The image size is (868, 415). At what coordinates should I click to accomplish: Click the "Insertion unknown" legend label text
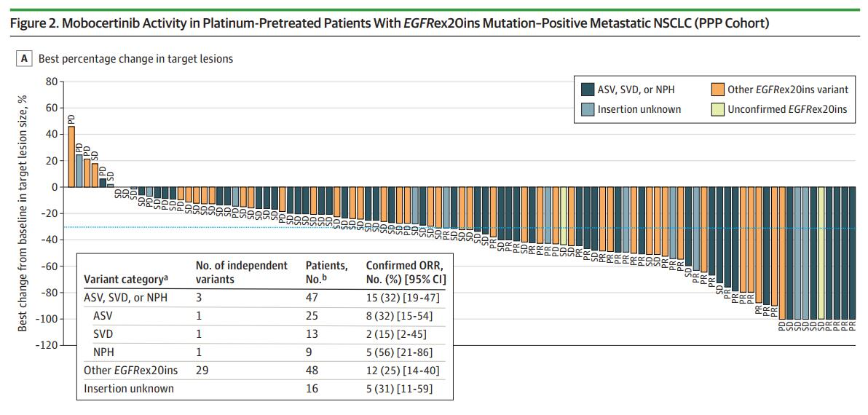pyautogui.click(x=639, y=109)
